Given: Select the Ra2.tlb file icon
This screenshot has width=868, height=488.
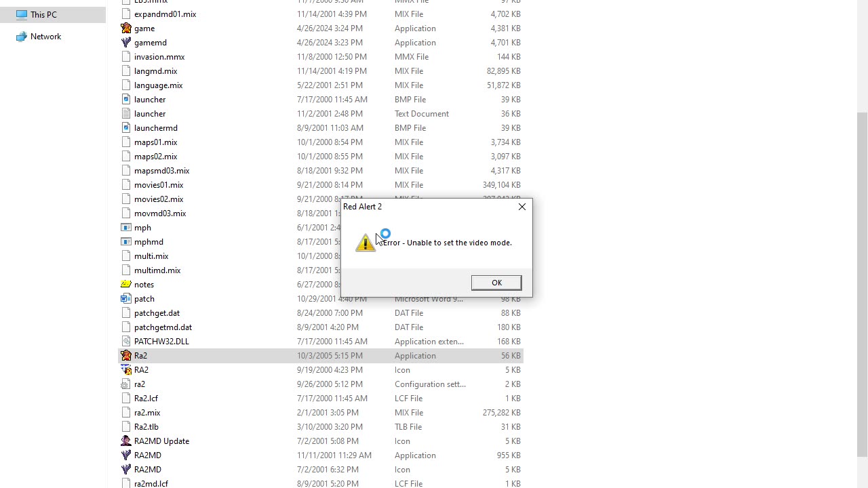Looking at the screenshot, I should click(x=126, y=427).
